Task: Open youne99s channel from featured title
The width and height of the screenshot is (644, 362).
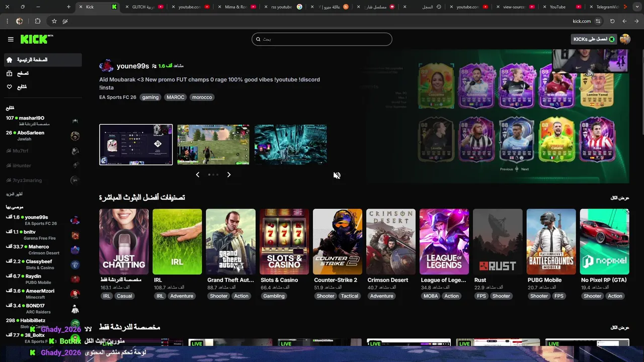Action: (x=133, y=66)
